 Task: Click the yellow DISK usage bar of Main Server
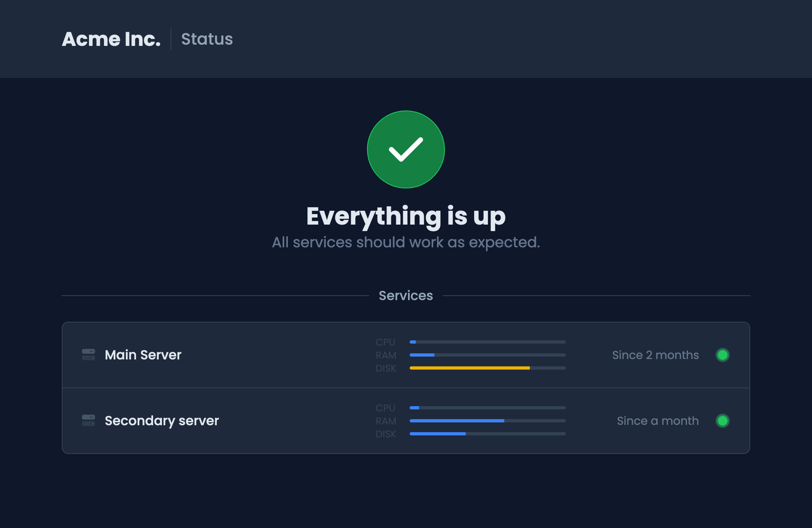point(470,368)
